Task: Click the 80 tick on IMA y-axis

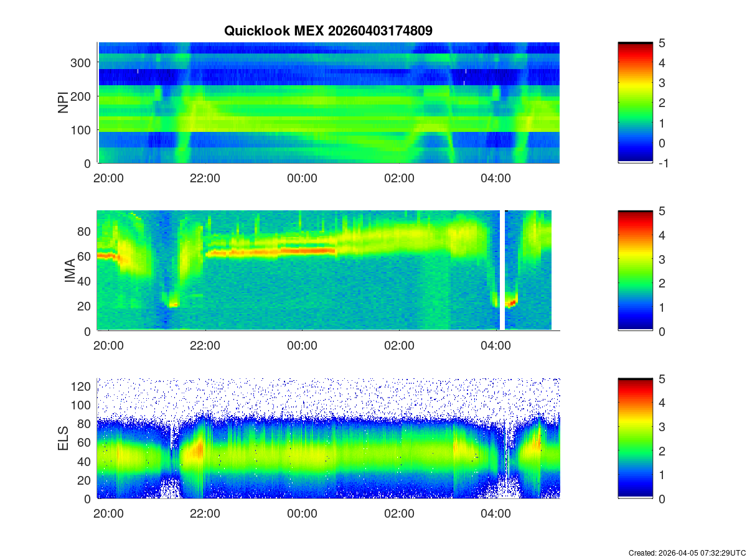Action: [85, 231]
